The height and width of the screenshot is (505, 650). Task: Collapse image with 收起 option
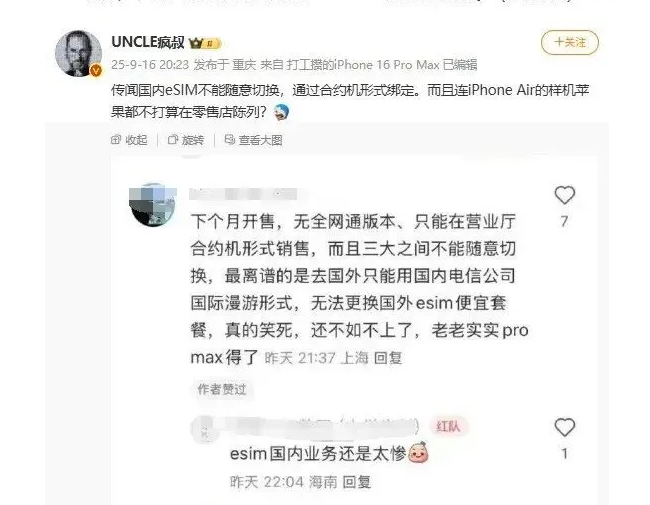point(129,140)
